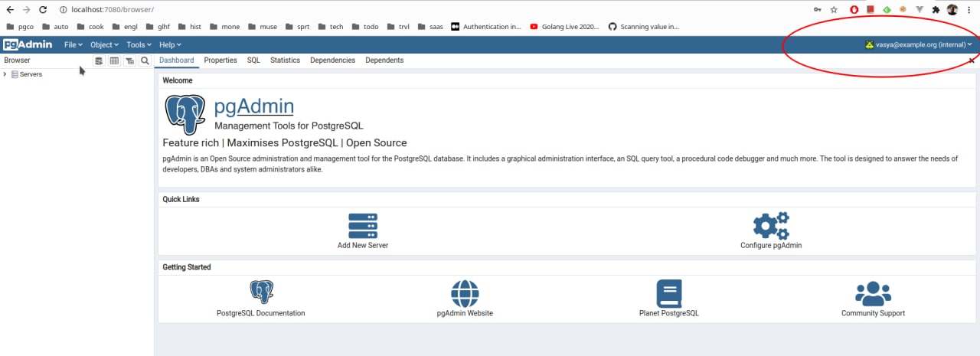
Task: Open the tech bookmark folder
Action: tap(330, 27)
